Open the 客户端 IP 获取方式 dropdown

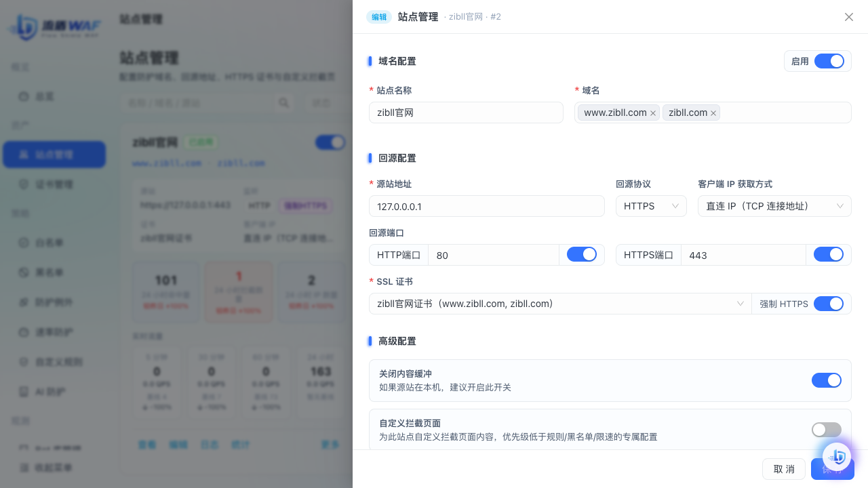coord(774,206)
